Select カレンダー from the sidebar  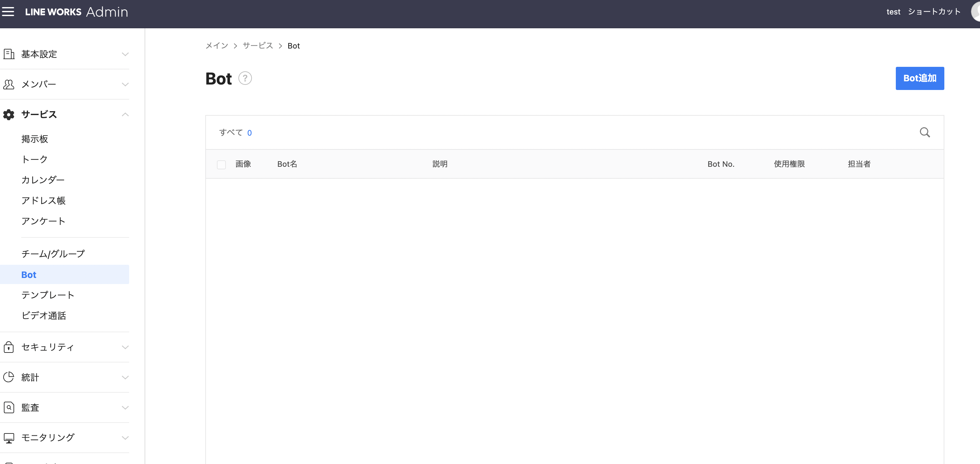[x=43, y=180]
